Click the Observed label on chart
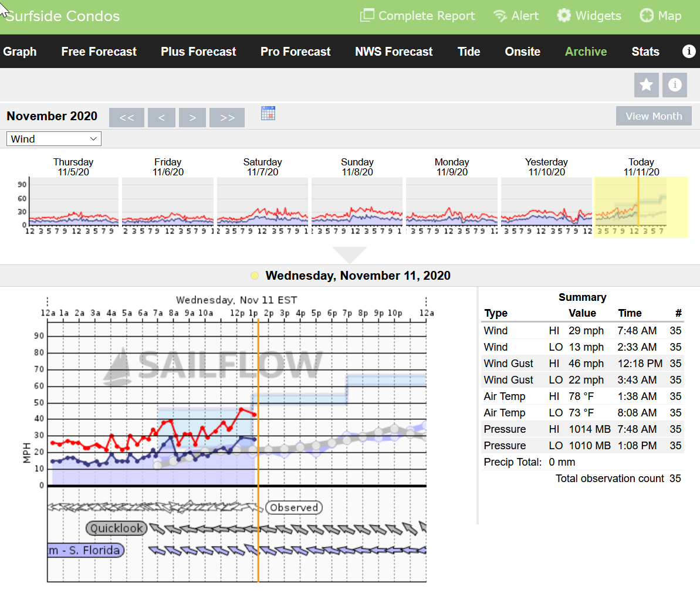Screen dimensions: 700x597 [294, 507]
